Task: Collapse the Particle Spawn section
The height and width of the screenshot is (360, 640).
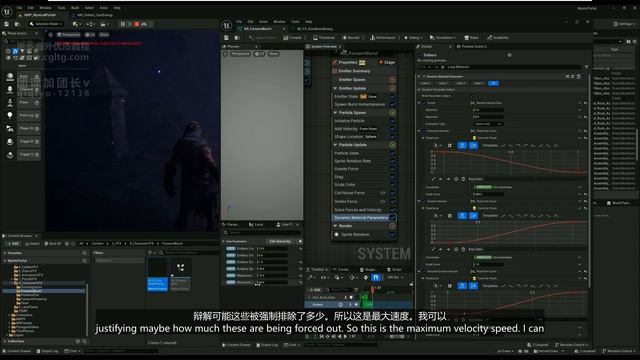Action: pos(336,113)
